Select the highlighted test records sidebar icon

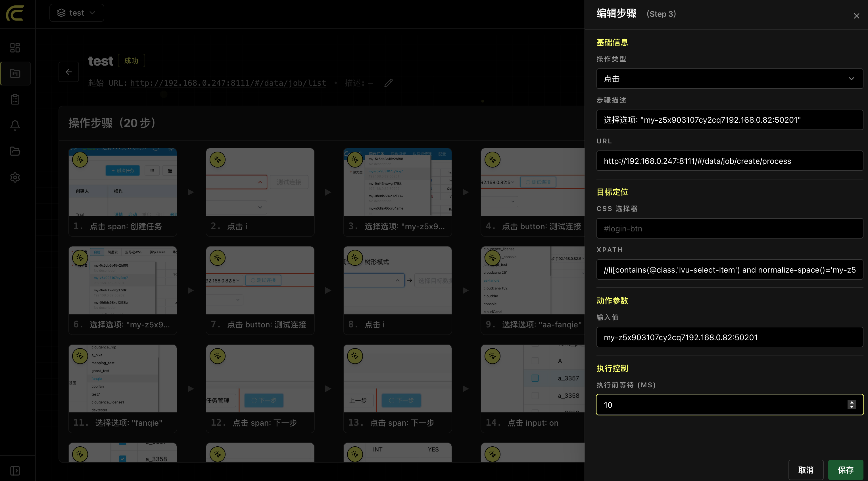15,73
